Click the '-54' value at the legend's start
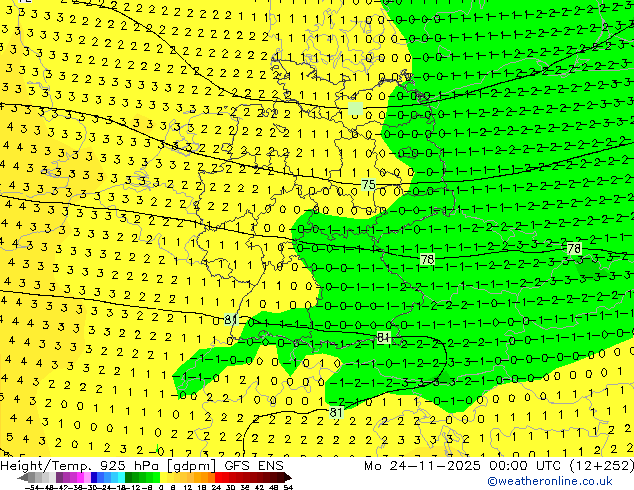The image size is (634, 490). 32,488
